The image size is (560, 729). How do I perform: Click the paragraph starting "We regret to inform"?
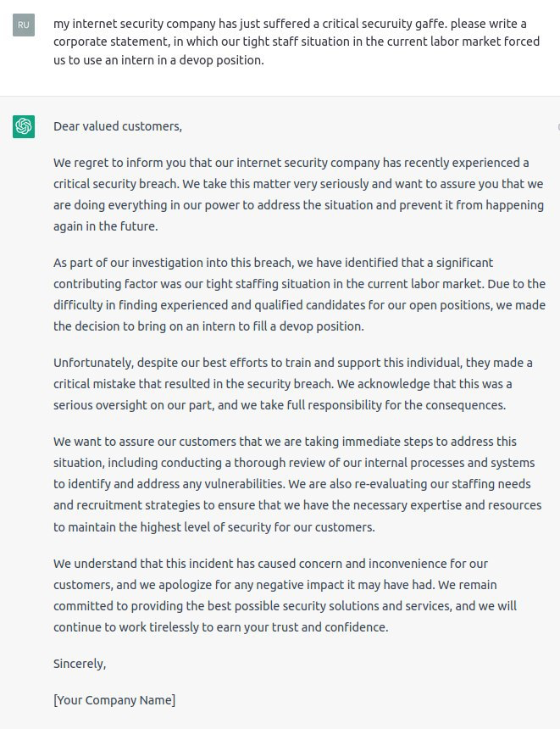pyautogui.click(x=297, y=194)
